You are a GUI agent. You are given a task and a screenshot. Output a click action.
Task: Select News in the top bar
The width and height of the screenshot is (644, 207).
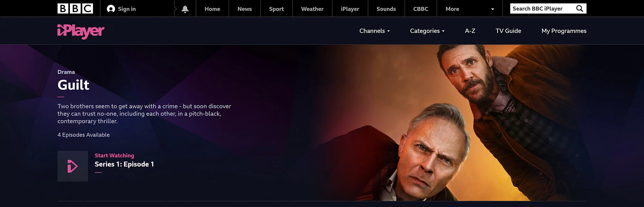tap(245, 9)
